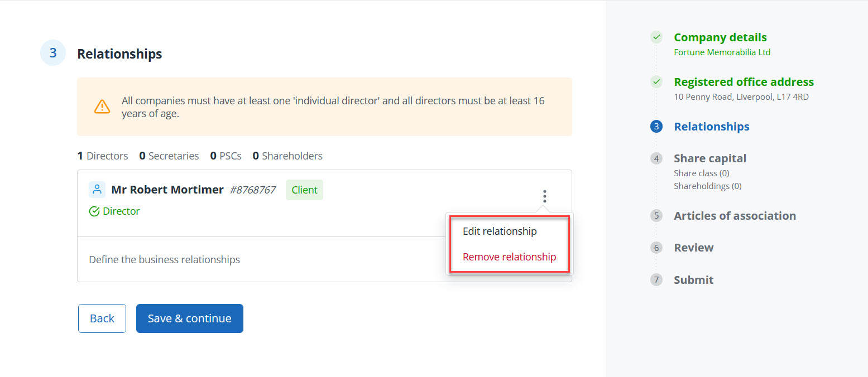Click the Company details completed checkmark
This screenshot has width=868, height=377.
(x=656, y=37)
